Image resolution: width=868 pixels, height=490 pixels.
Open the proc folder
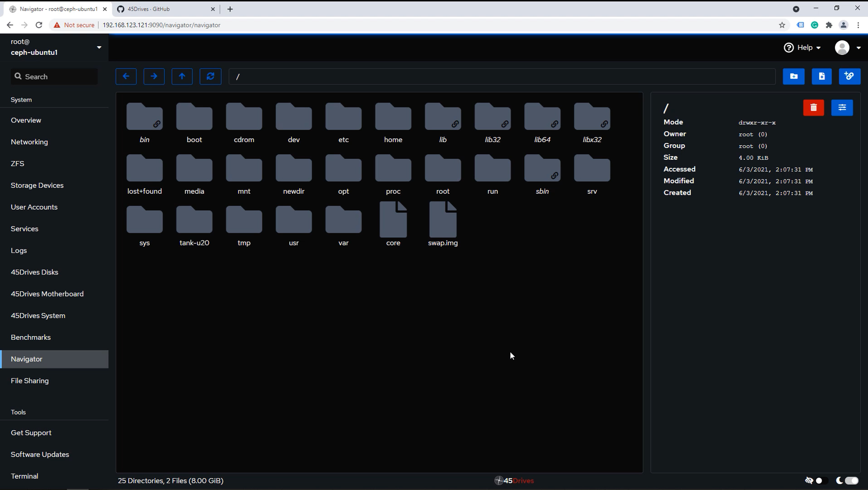[393, 175]
